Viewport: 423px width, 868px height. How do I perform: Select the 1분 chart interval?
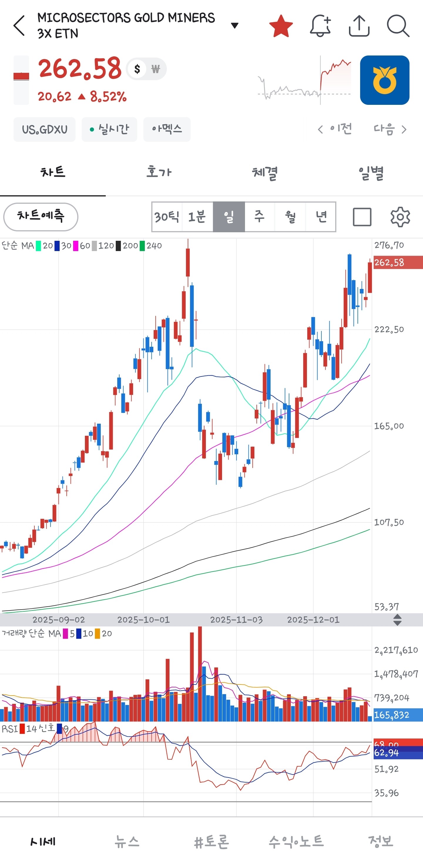[x=197, y=217]
